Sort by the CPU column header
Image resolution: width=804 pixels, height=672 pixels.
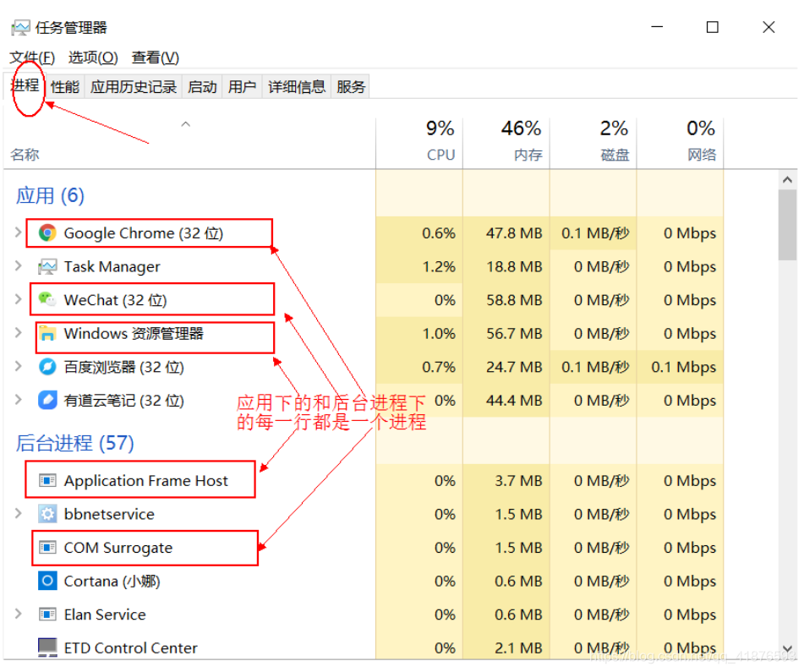pos(419,144)
